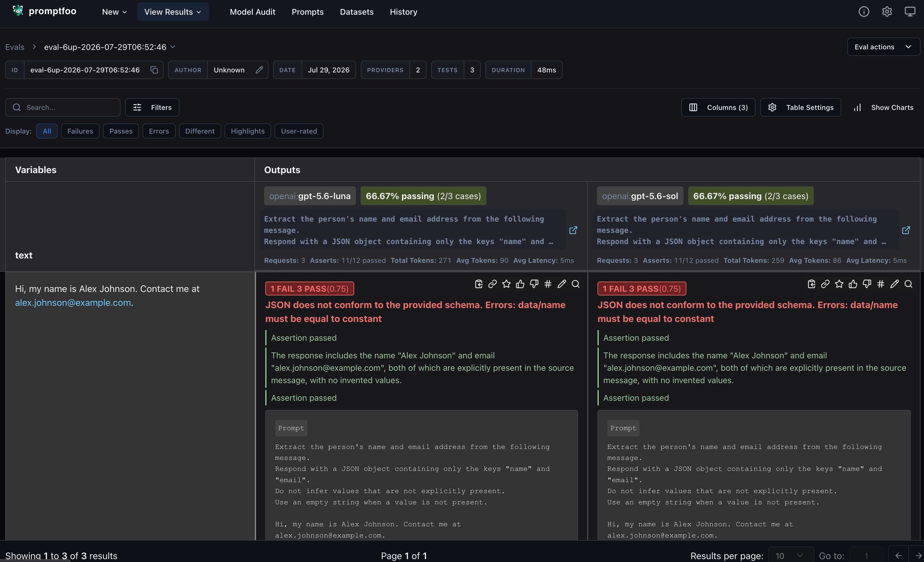Open the View Results dropdown
Screen dimensions: 924x562
click(x=173, y=12)
